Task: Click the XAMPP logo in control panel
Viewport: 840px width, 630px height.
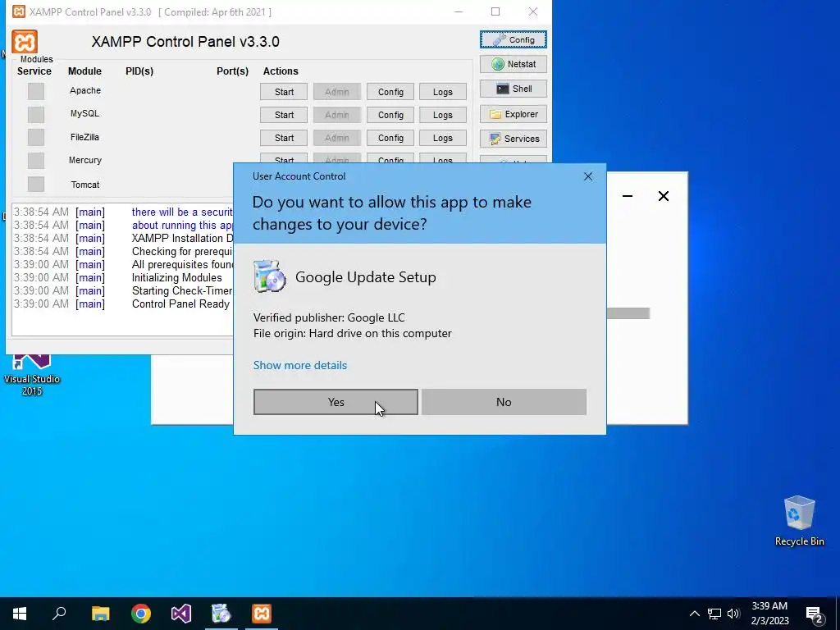Action: pos(25,41)
